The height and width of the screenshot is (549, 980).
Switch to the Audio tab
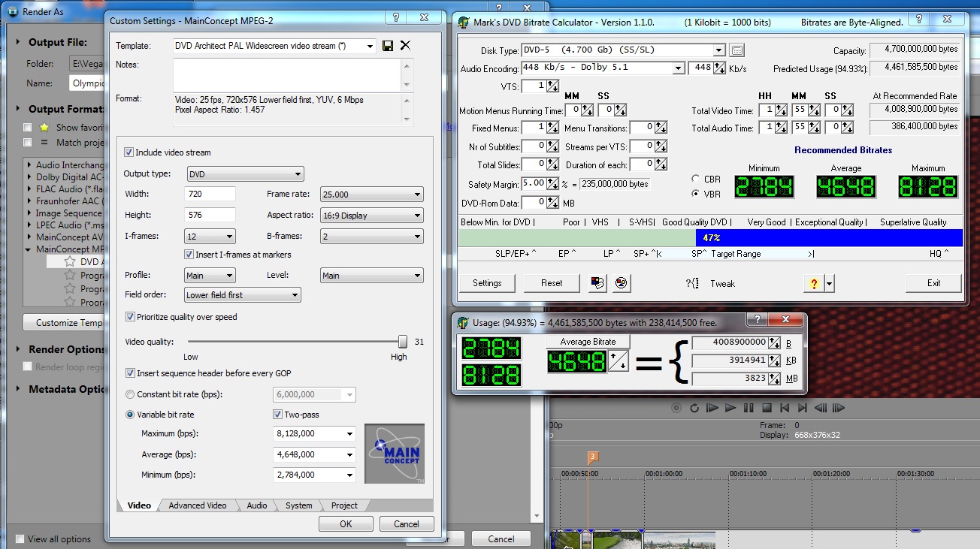coord(257,505)
